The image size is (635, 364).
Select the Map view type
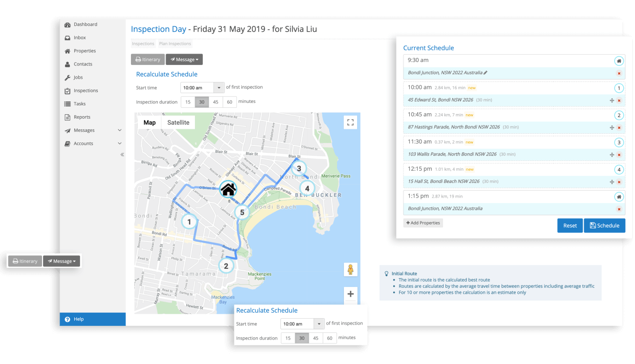point(149,122)
